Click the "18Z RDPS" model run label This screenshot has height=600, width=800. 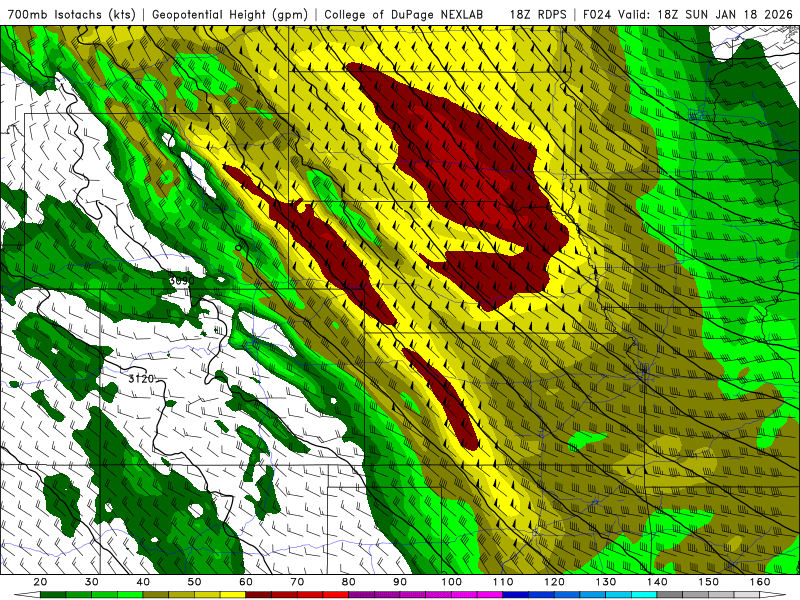pyautogui.click(x=538, y=15)
